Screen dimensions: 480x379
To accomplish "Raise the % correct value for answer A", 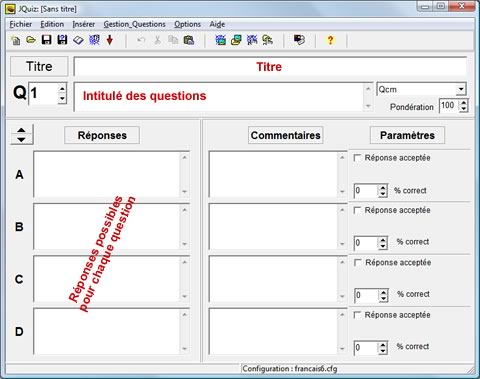I will point(383,188).
